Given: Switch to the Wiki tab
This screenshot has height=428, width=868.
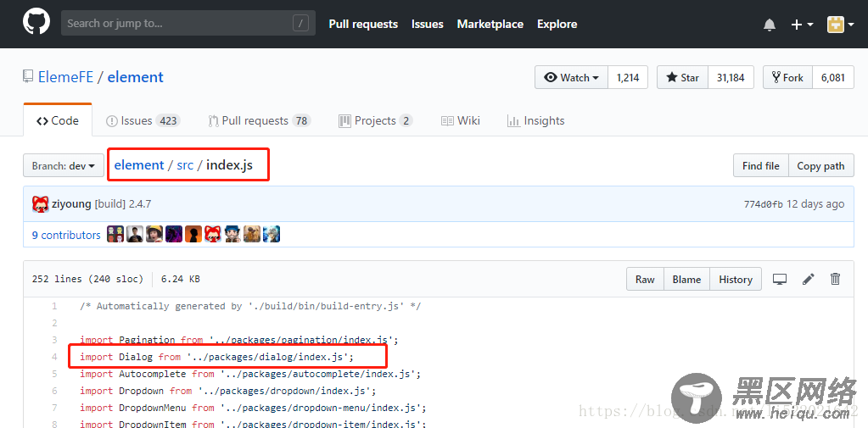Looking at the screenshot, I should 461,120.
